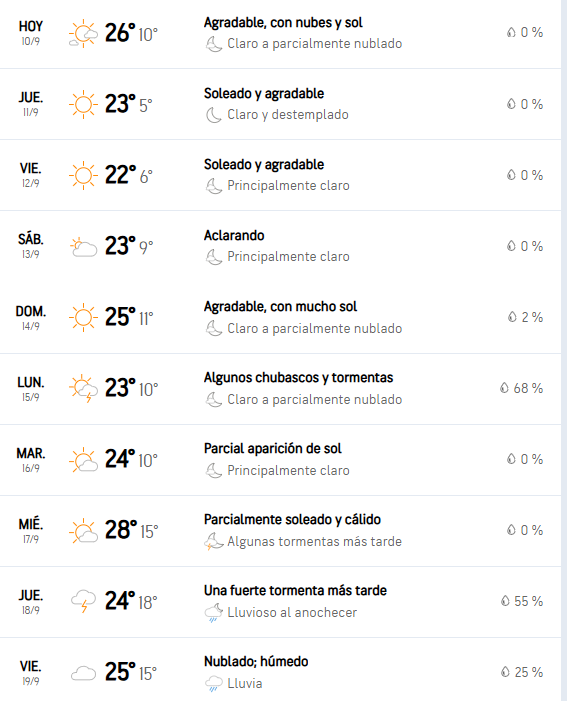
Task: Select 'Parcialmente soleado y cálido' forecast text
Action: pos(292,519)
